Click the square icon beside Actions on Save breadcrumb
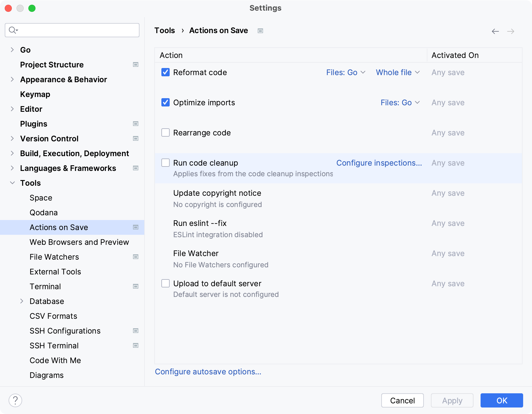532x414 pixels. click(260, 30)
